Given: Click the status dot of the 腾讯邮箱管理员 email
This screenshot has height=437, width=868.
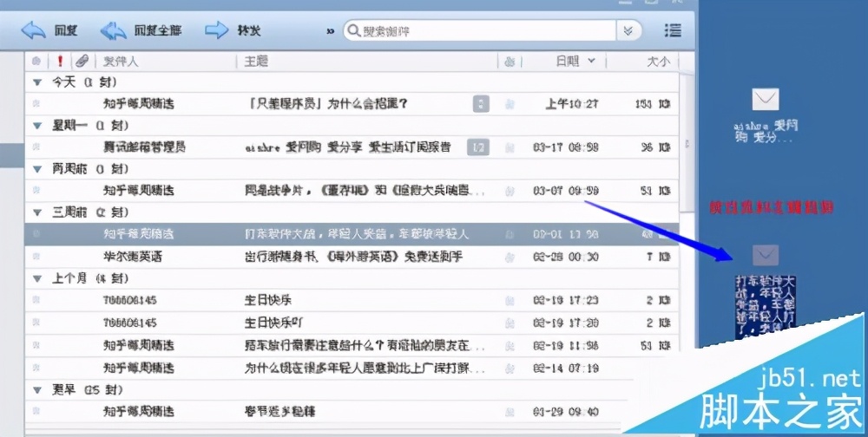Looking at the screenshot, I should pyautogui.click(x=36, y=147).
